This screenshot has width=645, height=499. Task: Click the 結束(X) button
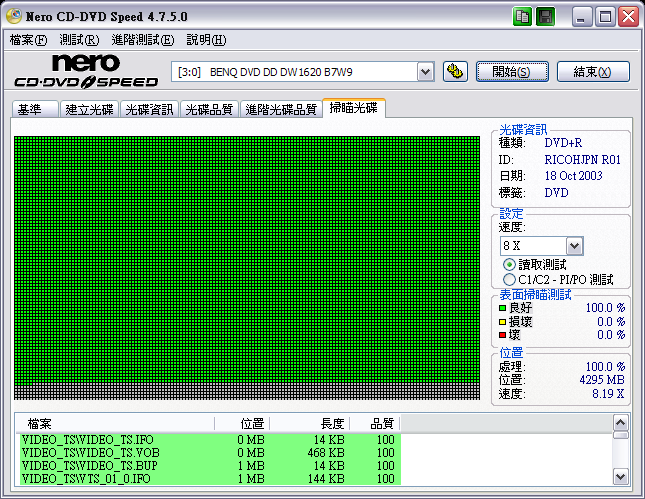[x=593, y=72]
